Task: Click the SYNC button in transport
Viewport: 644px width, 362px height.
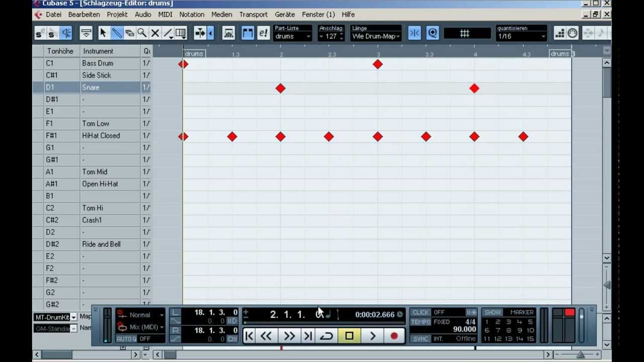Action: [421, 339]
